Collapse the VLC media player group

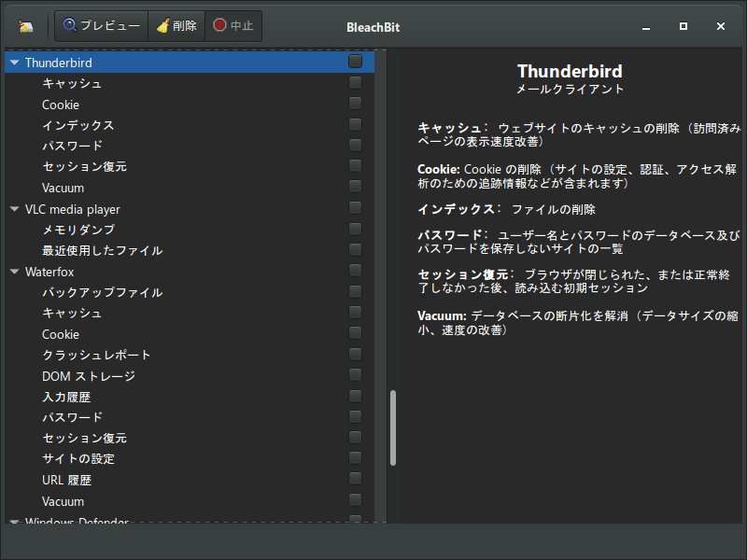click(x=15, y=209)
